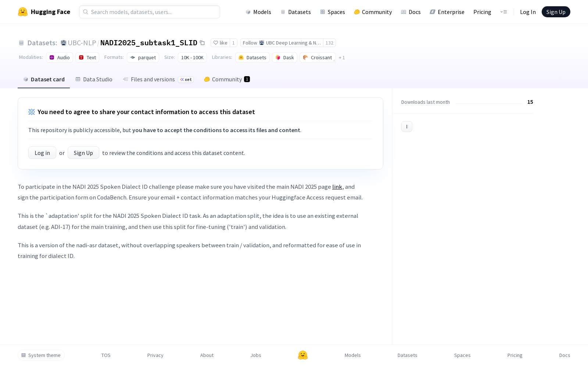This screenshot has width=588, height=368.
Task: Open the Docs footer link
Action: pyautogui.click(x=565, y=355)
